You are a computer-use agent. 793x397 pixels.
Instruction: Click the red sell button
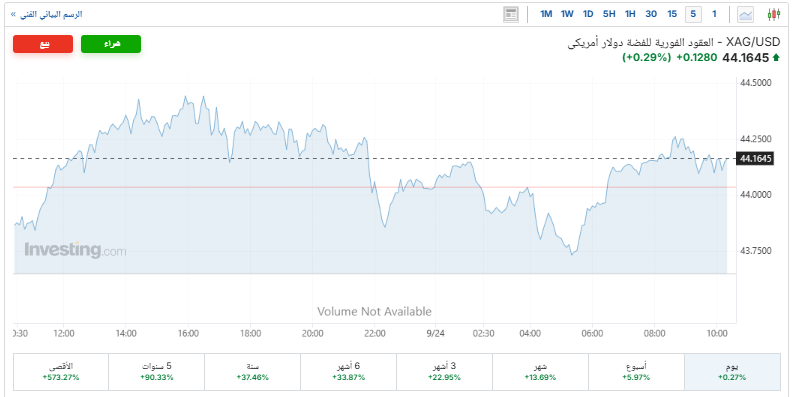click(x=43, y=44)
